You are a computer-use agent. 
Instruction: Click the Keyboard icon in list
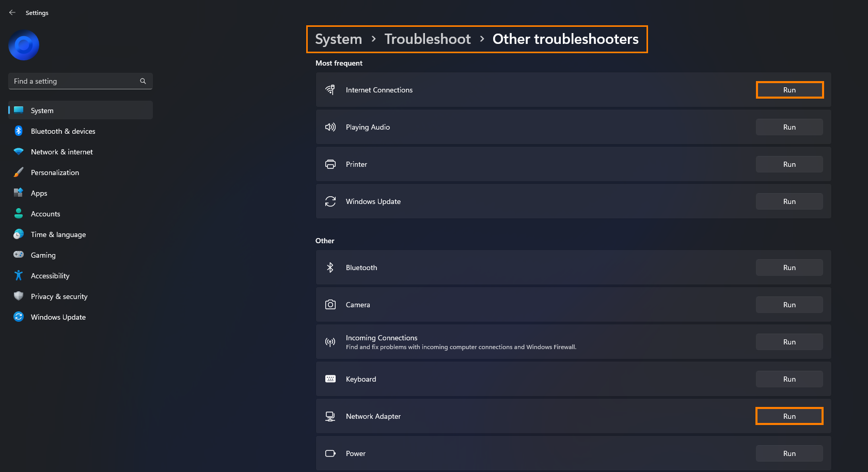coord(330,379)
